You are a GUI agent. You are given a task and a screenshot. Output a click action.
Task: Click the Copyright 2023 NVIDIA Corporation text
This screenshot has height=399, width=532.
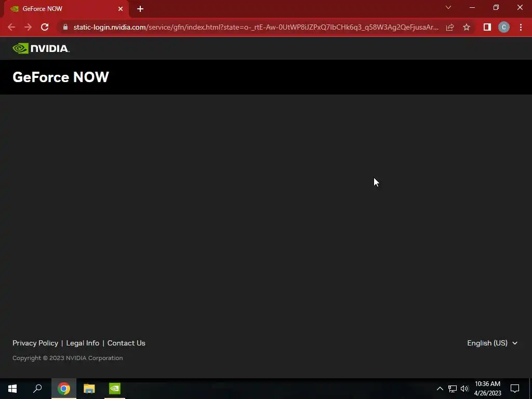(x=68, y=358)
